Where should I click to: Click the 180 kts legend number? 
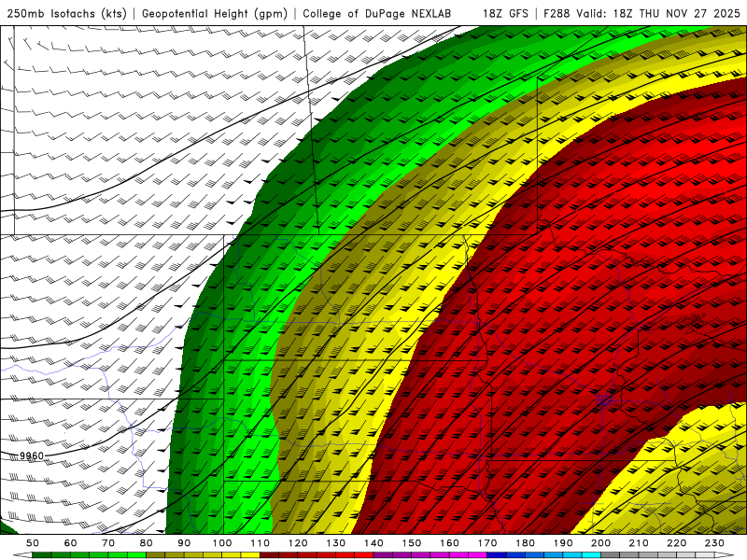[x=525, y=543]
